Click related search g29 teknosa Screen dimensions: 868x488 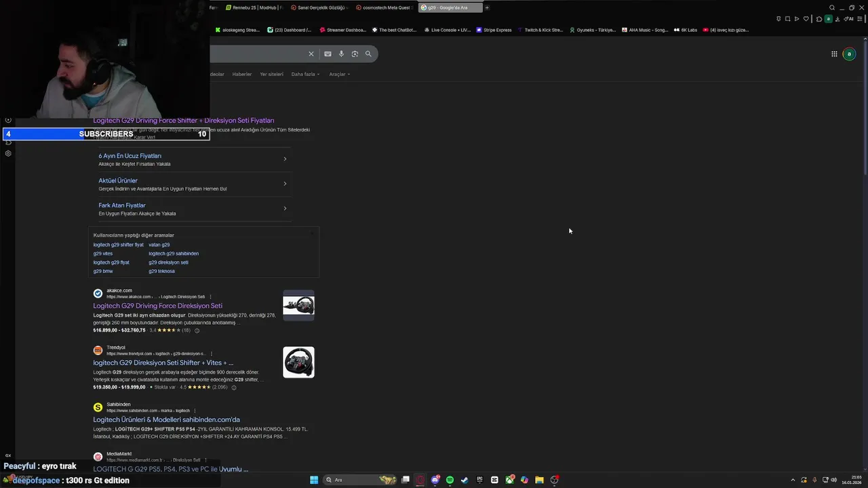coord(161,271)
